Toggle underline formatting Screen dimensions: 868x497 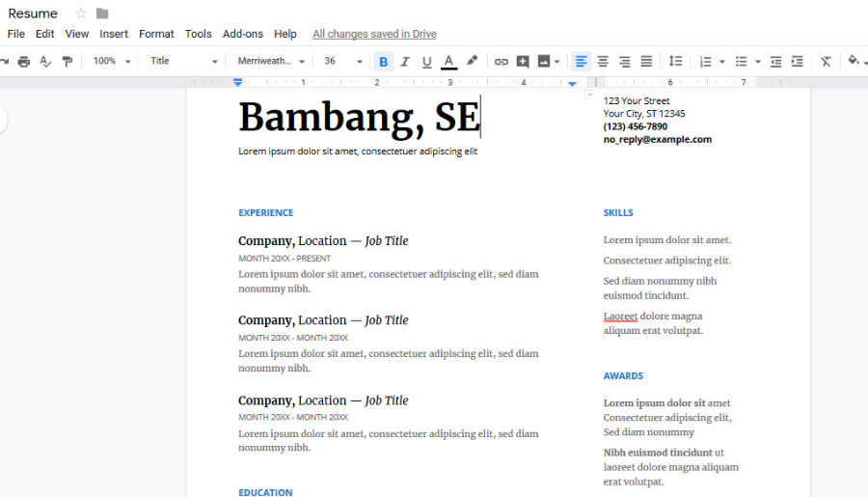pos(426,62)
